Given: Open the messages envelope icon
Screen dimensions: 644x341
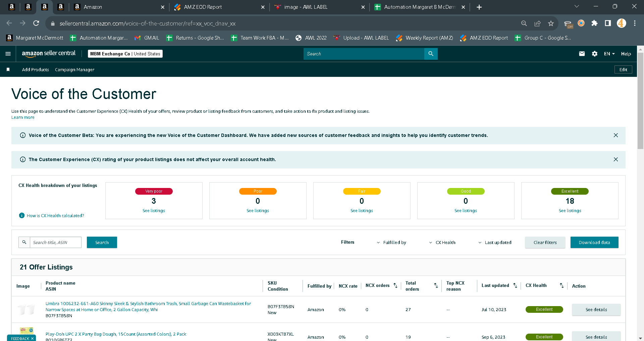Looking at the screenshot, I should click(x=582, y=54).
